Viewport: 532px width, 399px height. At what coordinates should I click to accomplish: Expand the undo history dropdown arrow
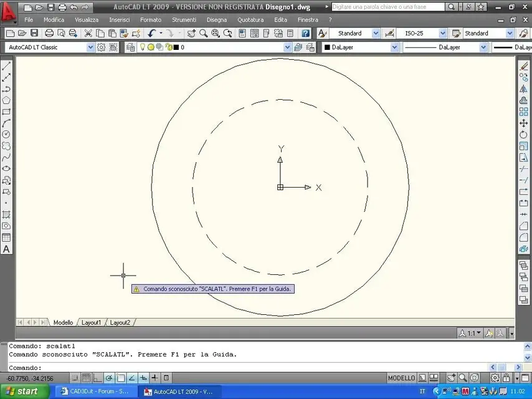click(x=161, y=33)
